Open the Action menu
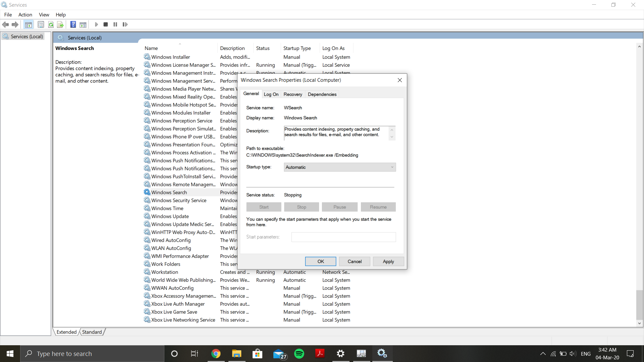Screen dimensions: 644x362 [25, 15]
